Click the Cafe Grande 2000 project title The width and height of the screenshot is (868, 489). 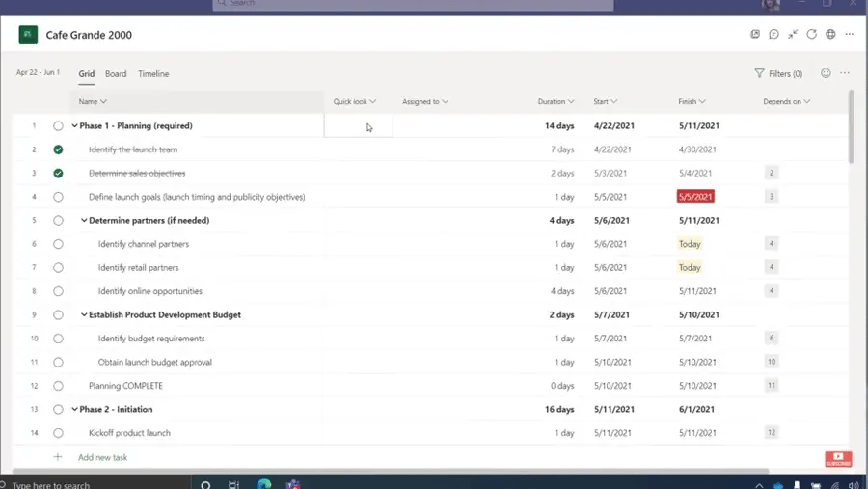tap(89, 35)
